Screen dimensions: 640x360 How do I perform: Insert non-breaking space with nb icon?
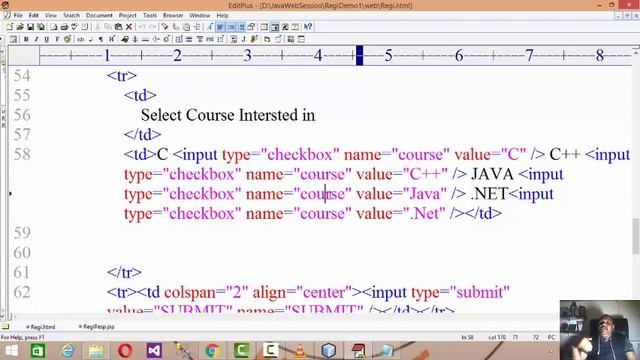[x=80, y=39]
